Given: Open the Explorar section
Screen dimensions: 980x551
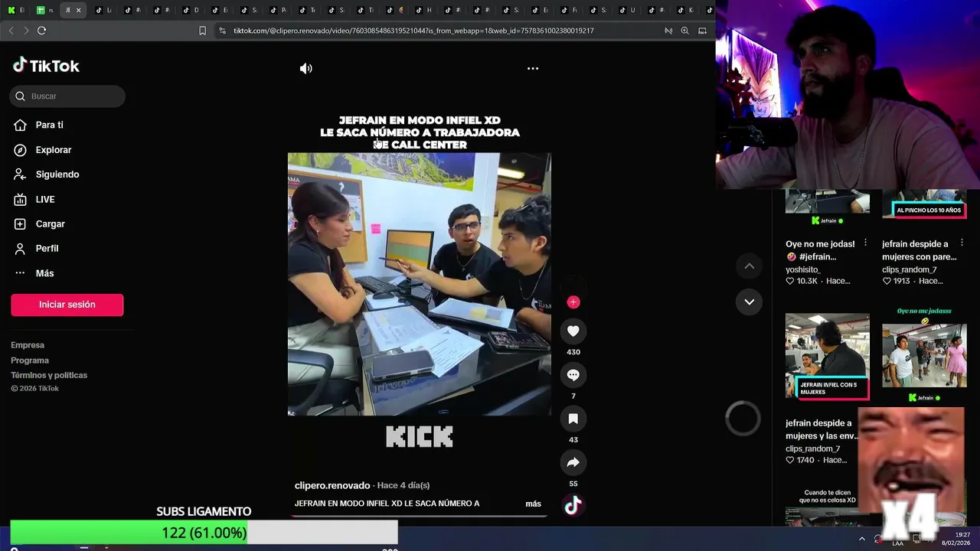Looking at the screenshot, I should (x=53, y=150).
